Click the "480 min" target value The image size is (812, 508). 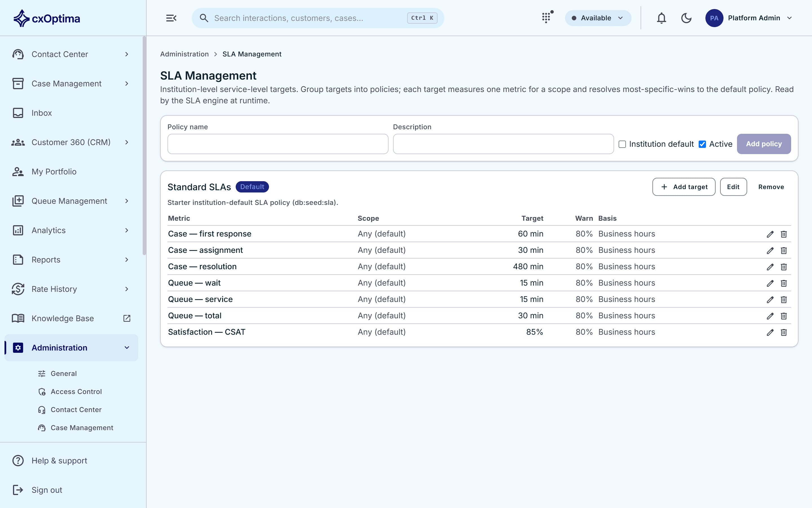click(528, 267)
